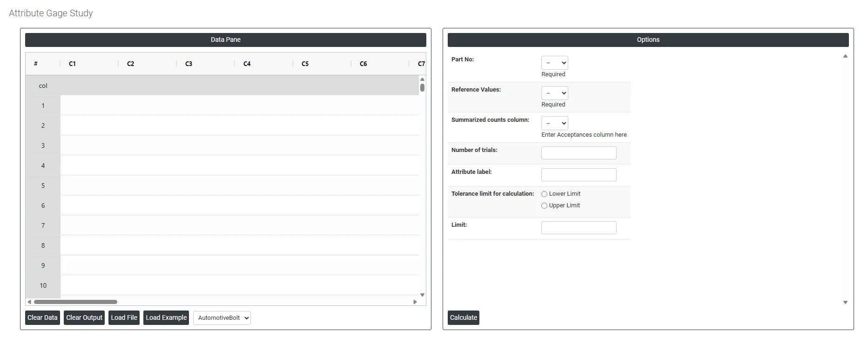The width and height of the screenshot is (868, 357).
Task: Open the Summarized counts column dropdown
Action: click(555, 123)
